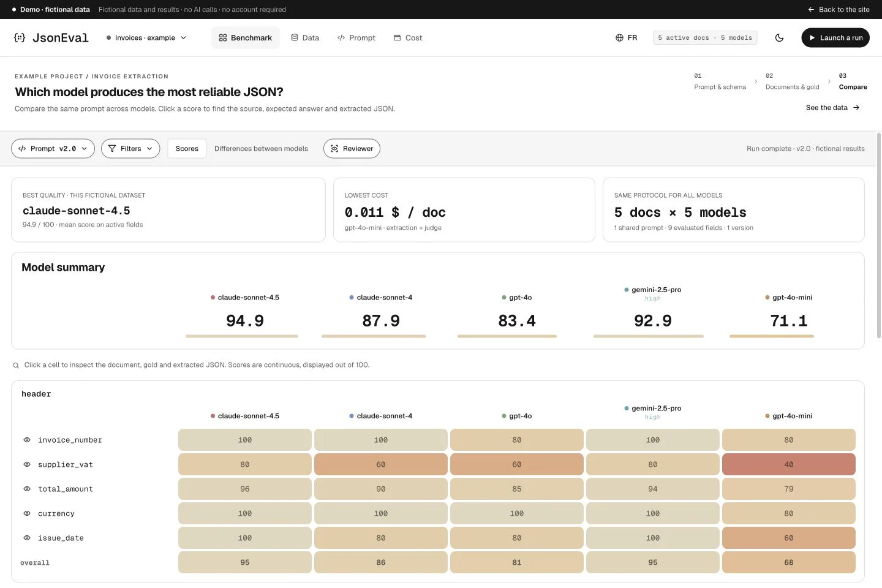882x588 pixels.
Task: Click the score bar under gpt-4o-mini 71.1
Action: (x=772, y=336)
